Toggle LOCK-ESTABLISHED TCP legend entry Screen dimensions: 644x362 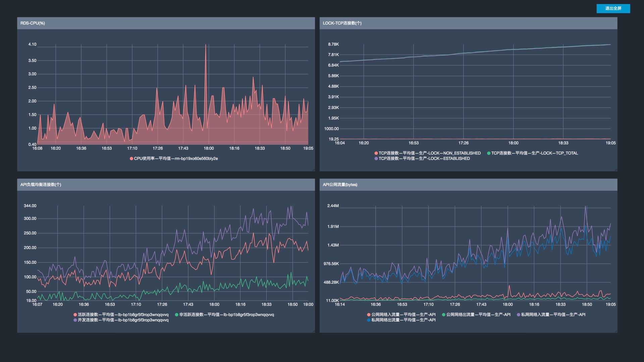click(x=422, y=159)
